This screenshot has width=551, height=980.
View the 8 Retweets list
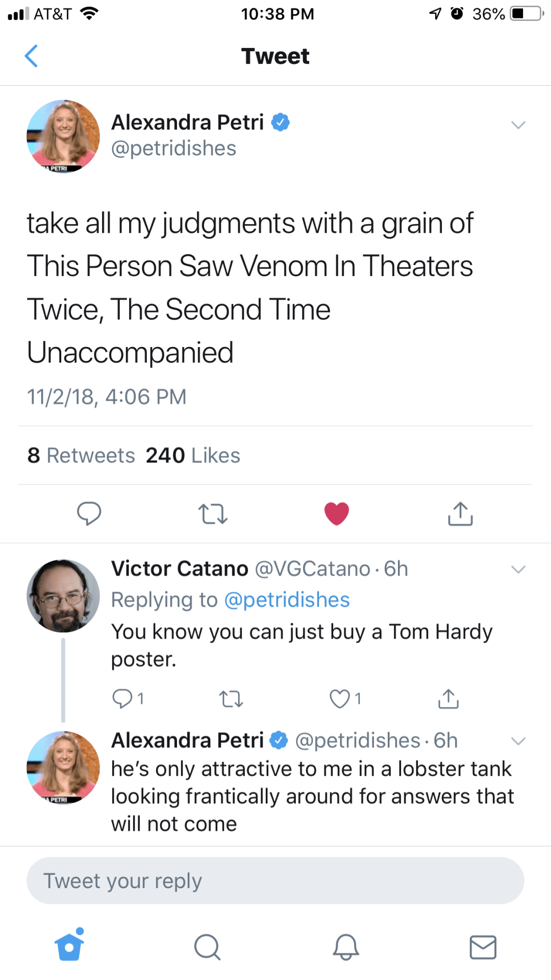tap(81, 455)
